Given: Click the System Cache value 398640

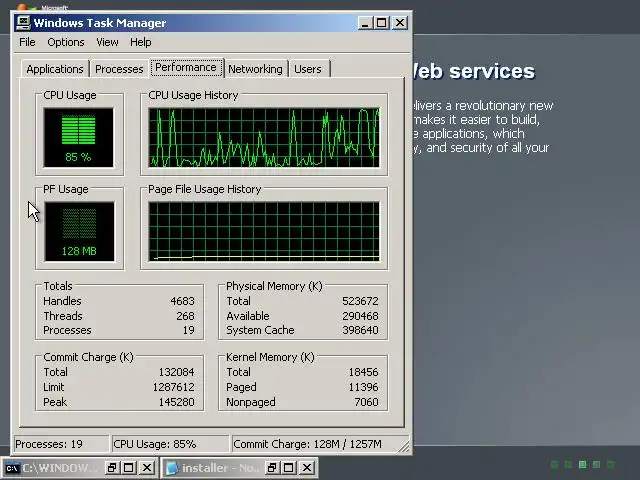Looking at the screenshot, I should [360, 330].
